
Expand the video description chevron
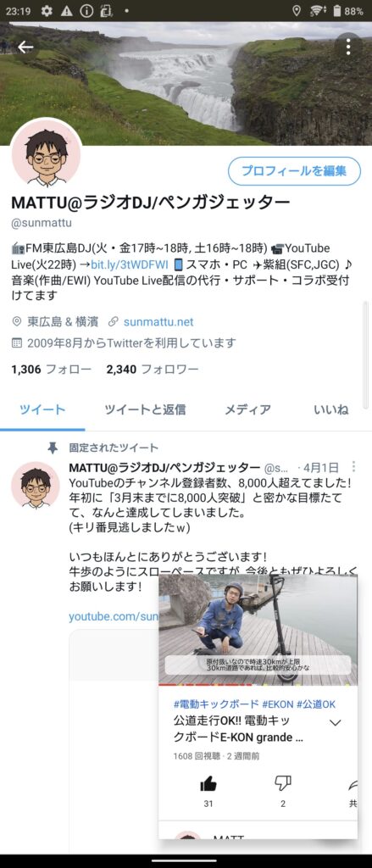pos(336,723)
